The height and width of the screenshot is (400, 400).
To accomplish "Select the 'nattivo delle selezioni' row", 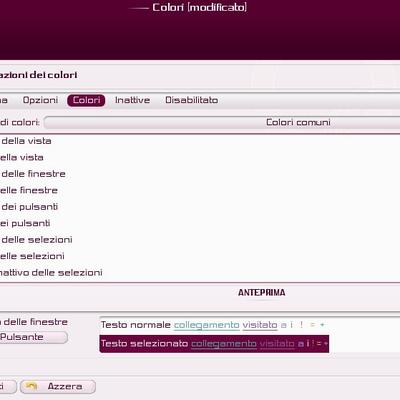I will (x=200, y=273).
